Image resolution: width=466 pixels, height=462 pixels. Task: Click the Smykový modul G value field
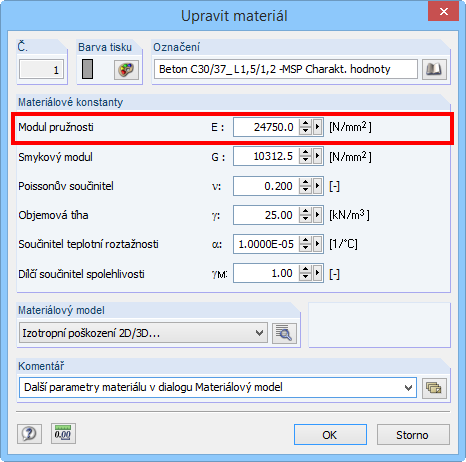(266, 156)
